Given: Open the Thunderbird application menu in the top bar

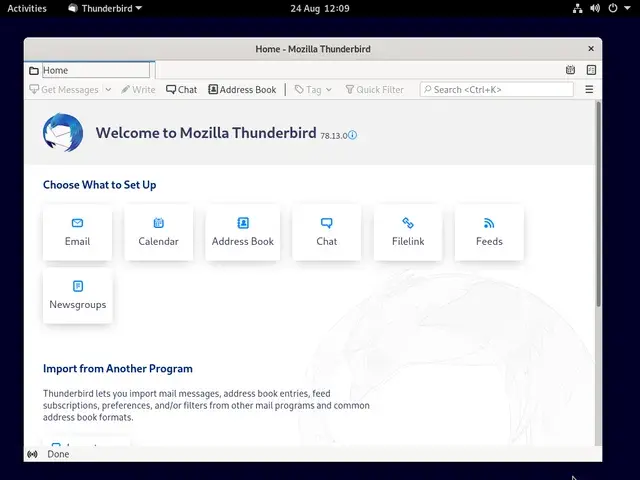Looking at the screenshot, I should pyautogui.click(x=105, y=8).
